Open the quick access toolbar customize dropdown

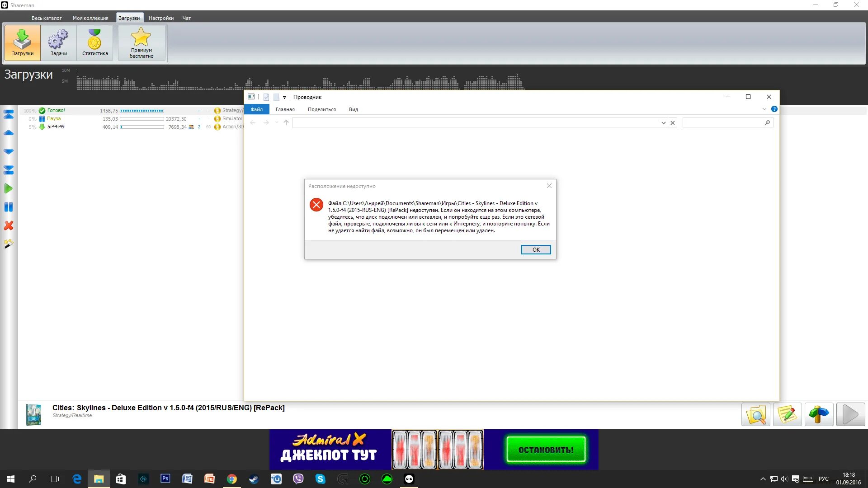point(284,97)
